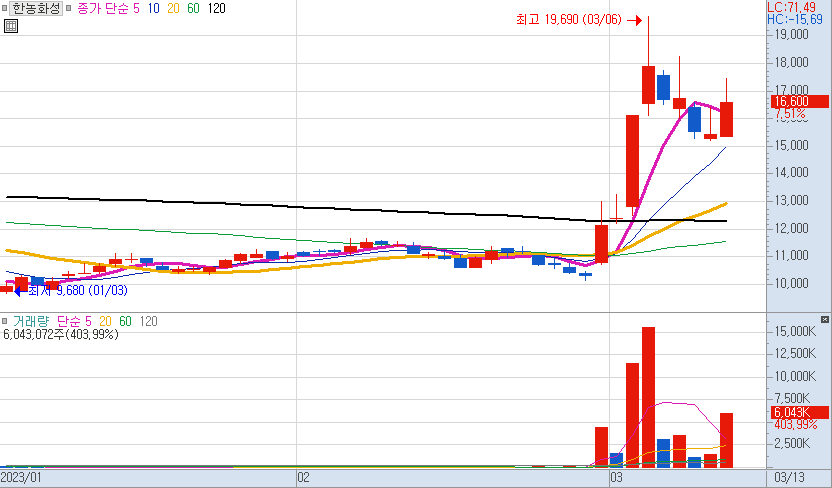This screenshot has width=832, height=488.
Task: Click the HC:-15.69 indicator
Action: (794, 20)
